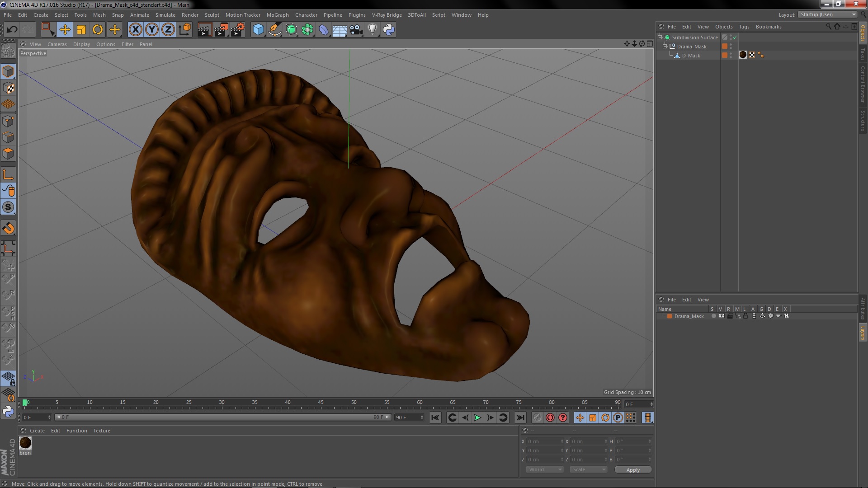Image resolution: width=868 pixels, height=488 pixels.
Task: Open the viewport Display menu
Action: point(81,44)
